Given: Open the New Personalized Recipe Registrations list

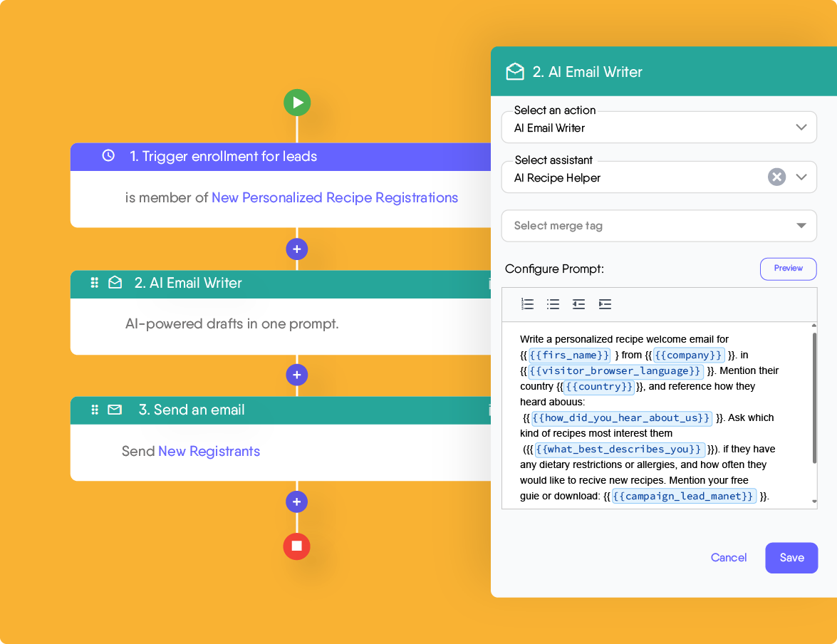Looking at the screenshot, I should pos(335,197).
